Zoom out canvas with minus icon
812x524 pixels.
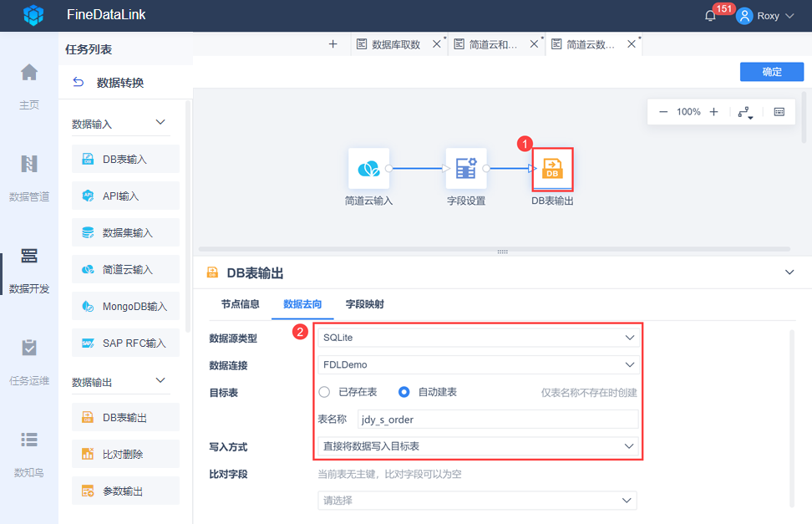pyautogui.click(x=663, y=112)
